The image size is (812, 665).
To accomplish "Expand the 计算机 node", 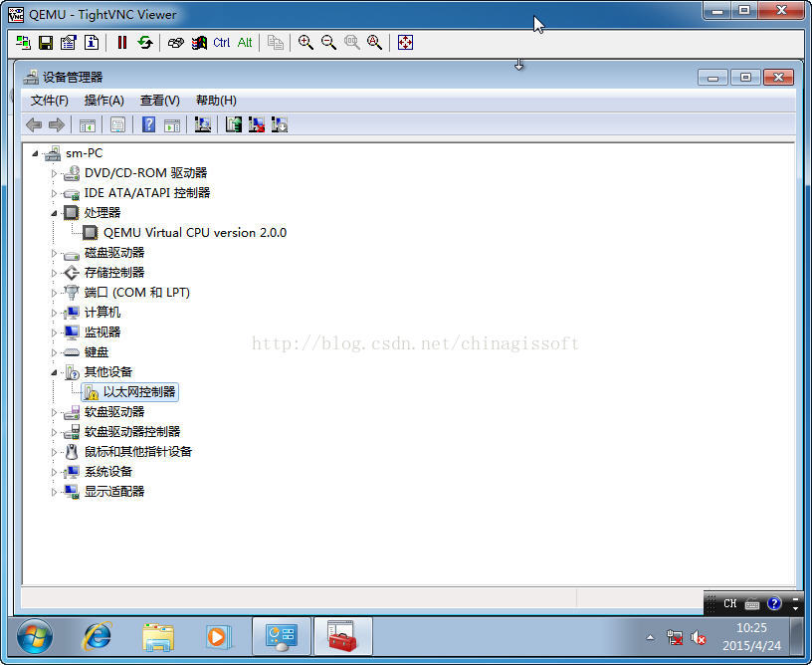I will pyautogui.click(x=54, y=313).
